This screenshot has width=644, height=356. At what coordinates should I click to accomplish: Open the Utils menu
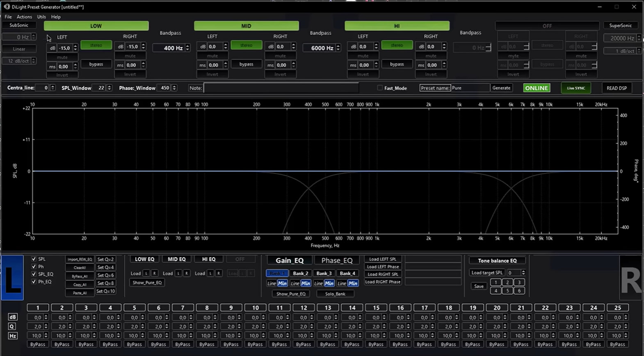coord(41,17)
